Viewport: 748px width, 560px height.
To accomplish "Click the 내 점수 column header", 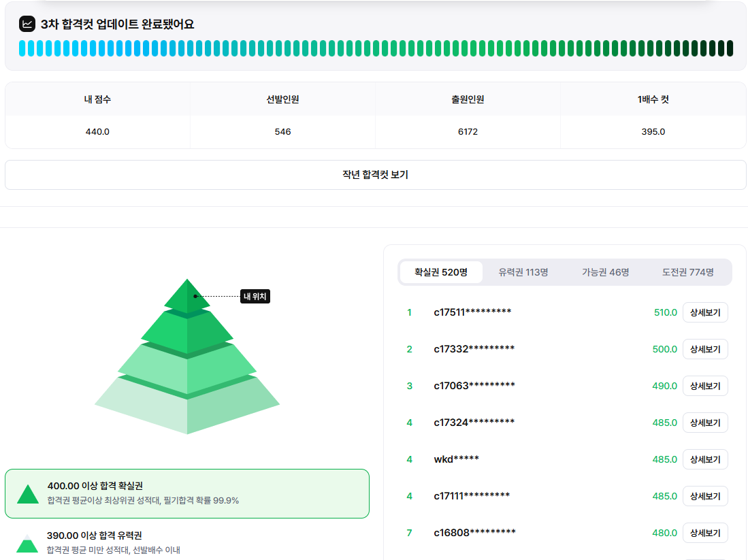I will pos(97,99).
